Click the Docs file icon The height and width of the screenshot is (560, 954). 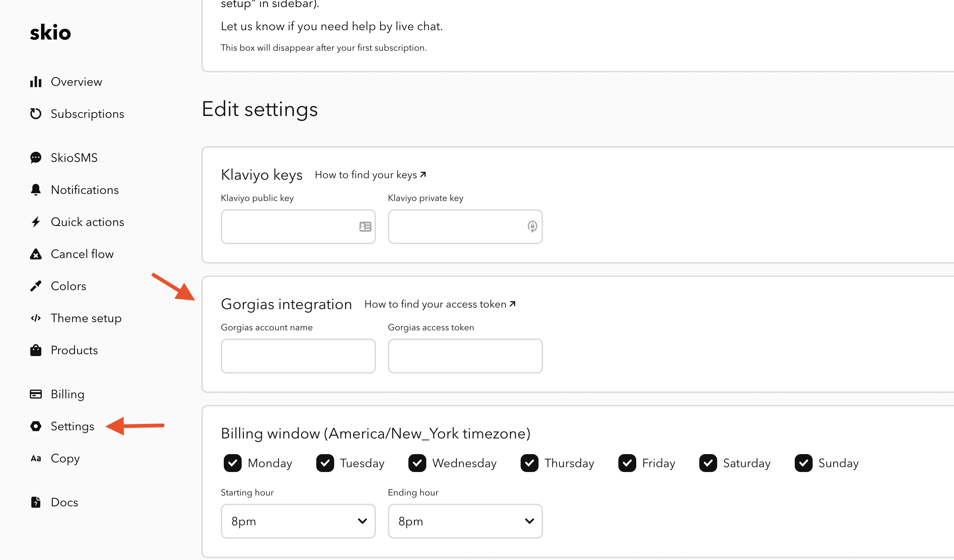[x=36, y=502]
